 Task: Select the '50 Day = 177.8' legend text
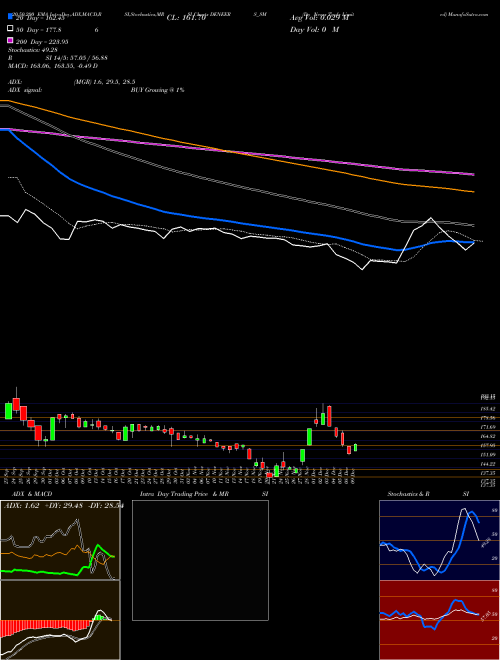click(38, 30)
